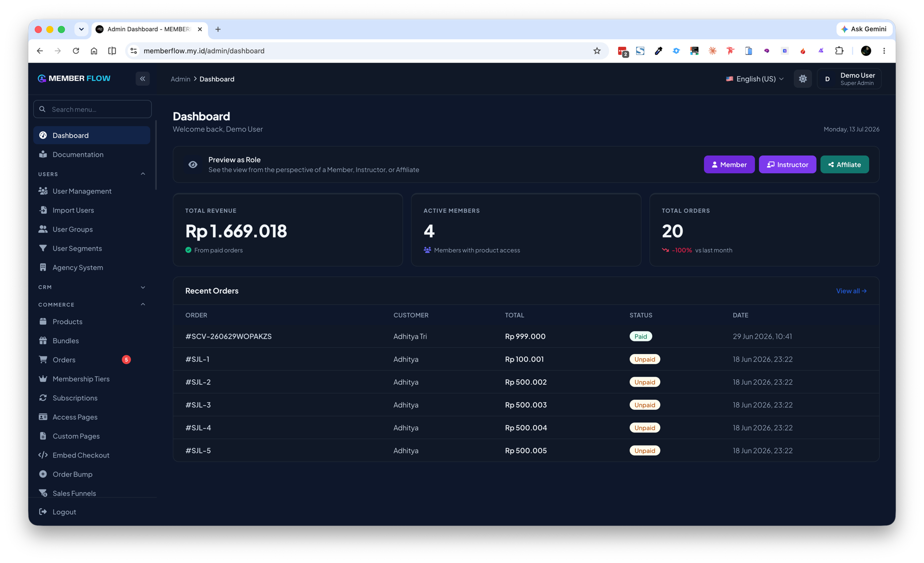
Task: Open theme settings gear icon
Action: [x=802, y=79]
